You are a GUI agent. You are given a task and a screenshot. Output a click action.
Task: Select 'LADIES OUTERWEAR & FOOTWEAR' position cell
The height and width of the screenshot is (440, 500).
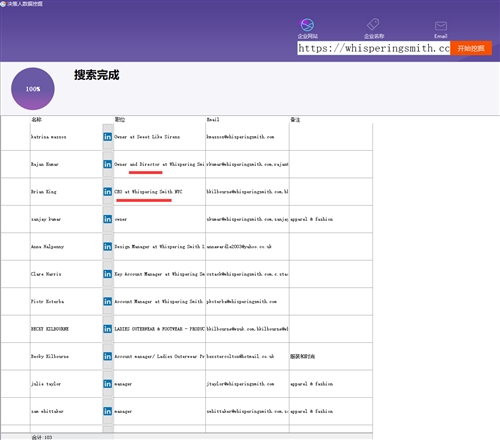[x=159, y=329]
